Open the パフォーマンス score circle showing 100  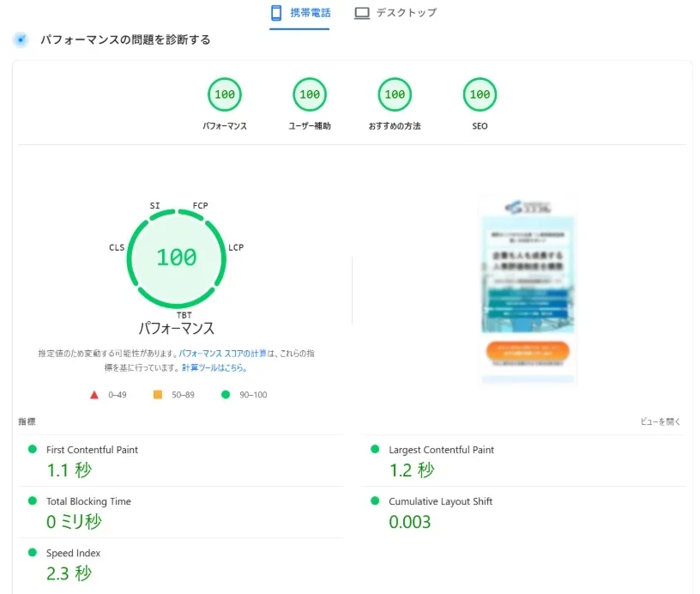[224, 94]
